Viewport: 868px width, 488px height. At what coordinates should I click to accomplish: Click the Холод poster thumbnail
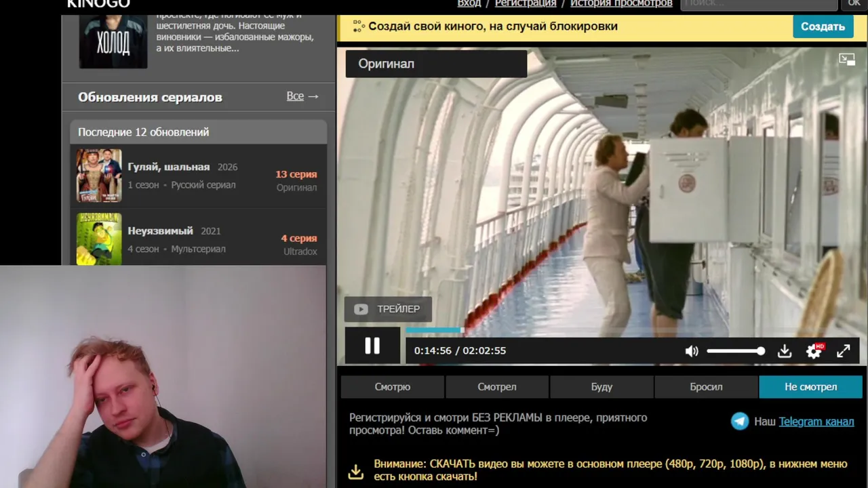pyautogui.click(x=113, y=41)
